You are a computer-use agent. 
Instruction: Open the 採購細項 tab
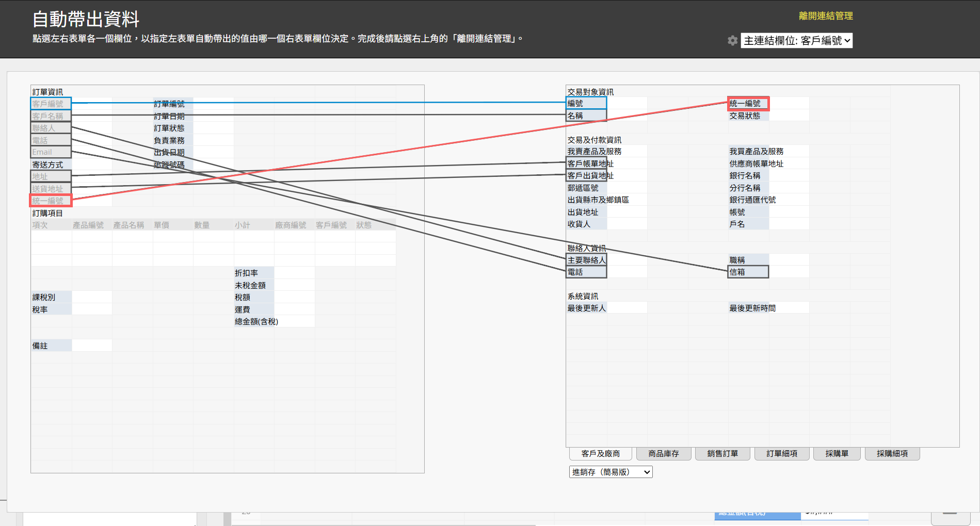pos(892,454)
